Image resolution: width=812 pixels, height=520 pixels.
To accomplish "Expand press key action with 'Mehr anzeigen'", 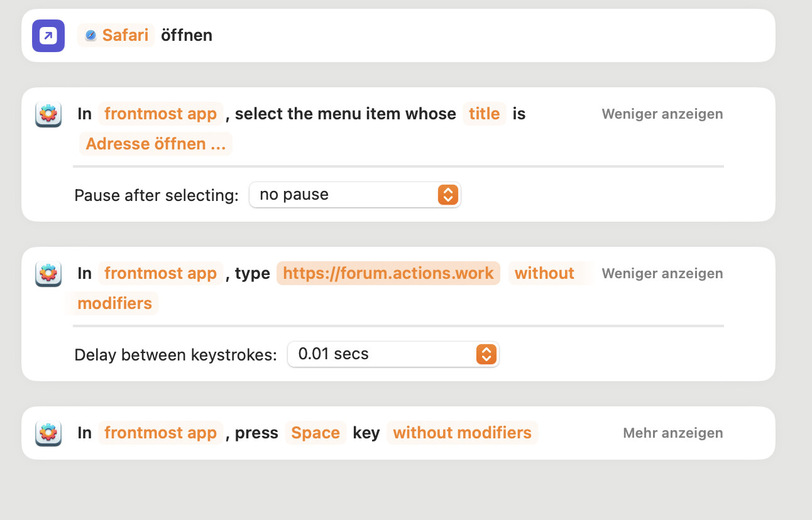I will pos(672,433).
